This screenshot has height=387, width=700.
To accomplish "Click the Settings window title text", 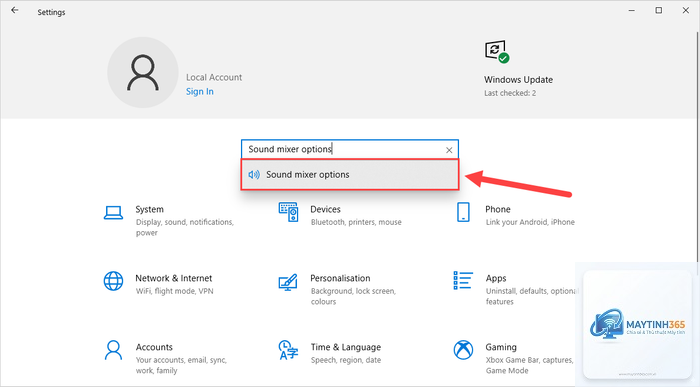I will [51, 12].
